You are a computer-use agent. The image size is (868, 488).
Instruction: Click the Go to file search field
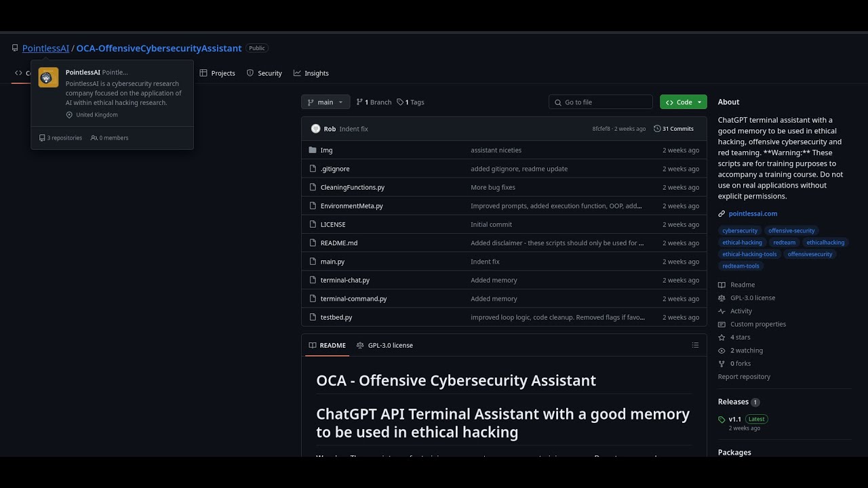pyautogui.click(x=601, y=102)
